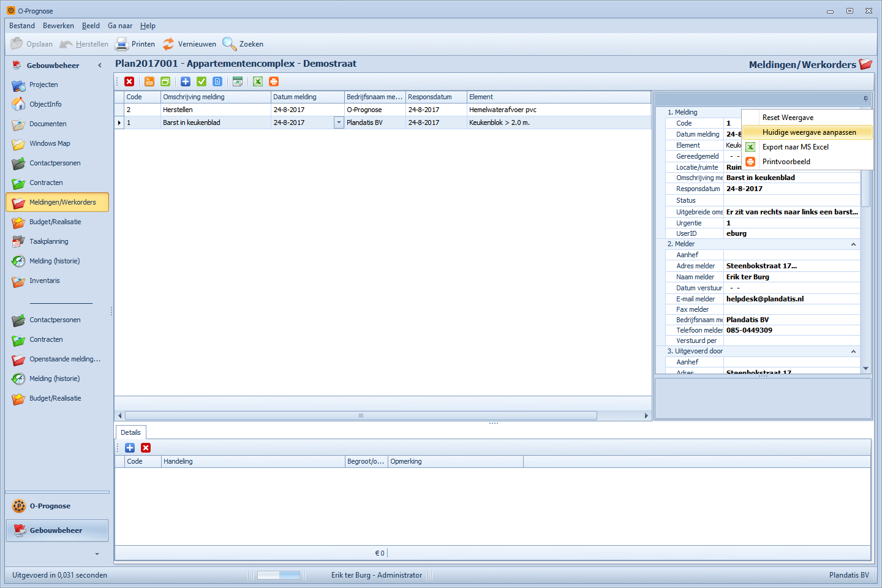This screenshot has width=882, height=588.
Task: Open the Datum melding dropdown for Barst in keukenblad
Action: coord(339,123)
